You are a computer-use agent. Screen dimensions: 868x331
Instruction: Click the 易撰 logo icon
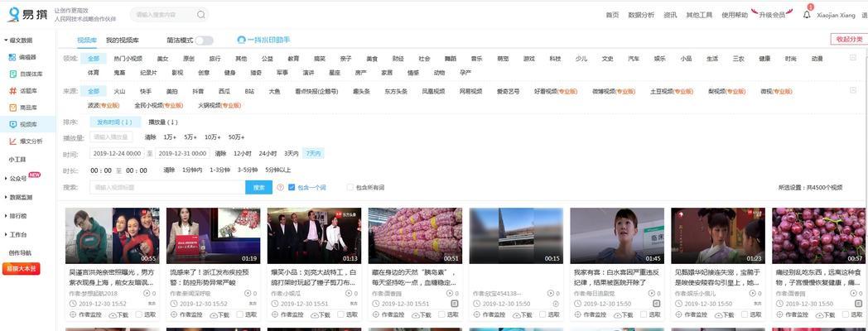[12, 15]
